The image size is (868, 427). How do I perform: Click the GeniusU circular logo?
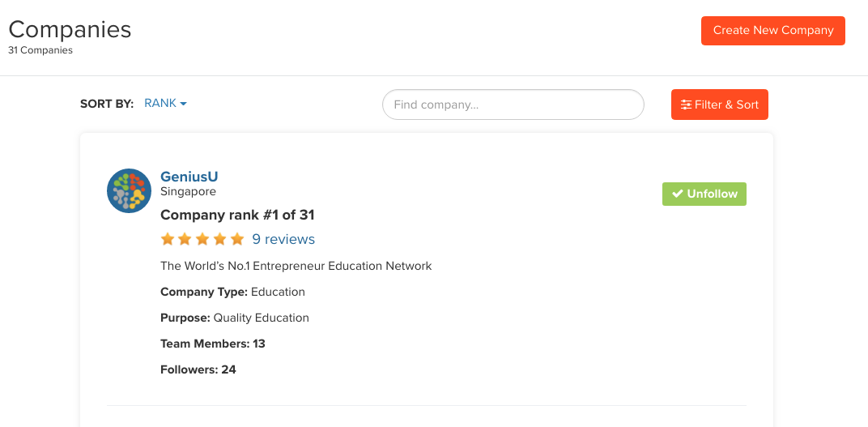[129, 190]
